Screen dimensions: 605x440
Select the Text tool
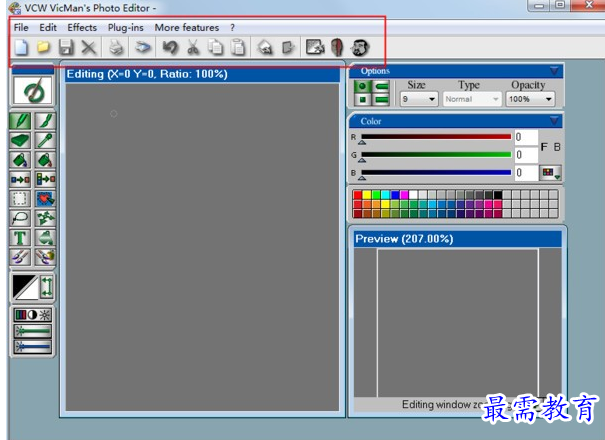click(20, 238)
